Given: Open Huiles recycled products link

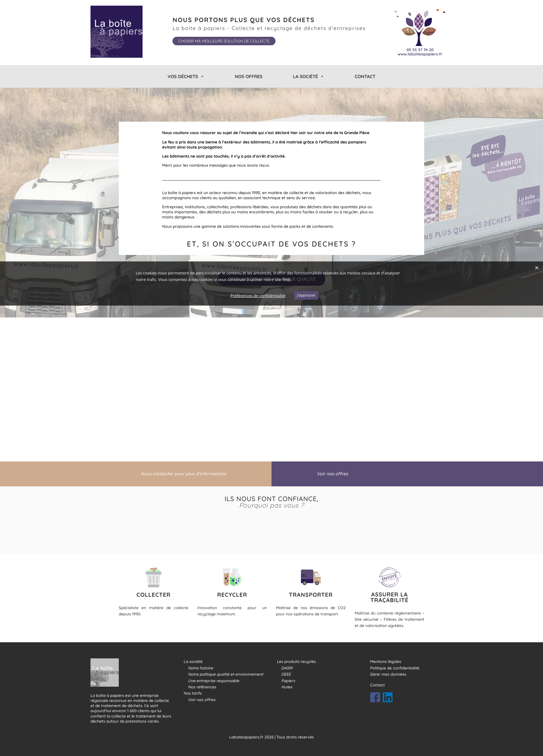Looking at the screenshot, I should [x=287, y=687].
